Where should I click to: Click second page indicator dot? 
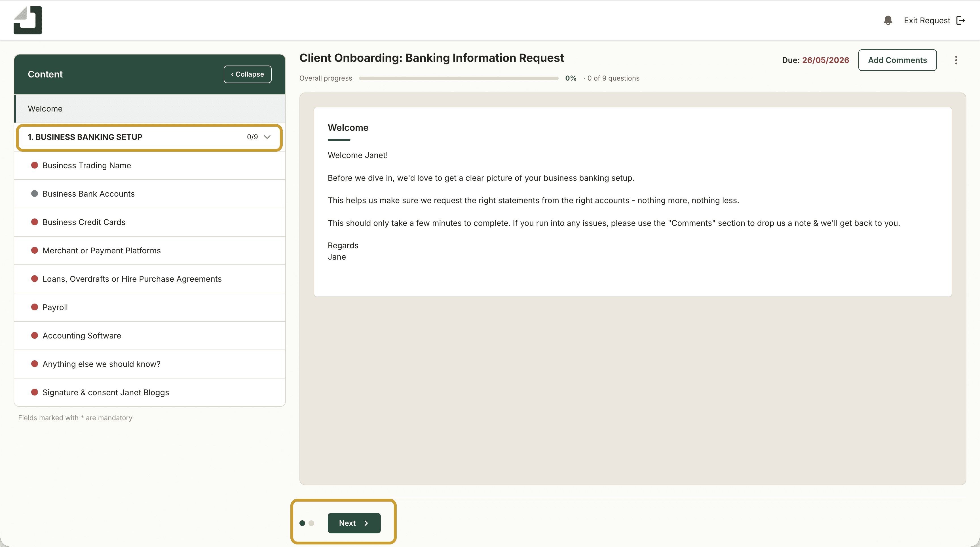[312, 523]
